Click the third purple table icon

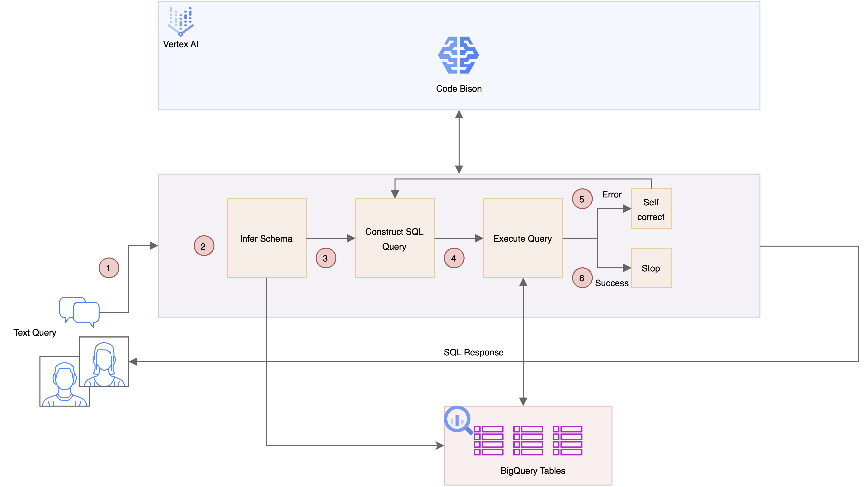pos(567,441)
